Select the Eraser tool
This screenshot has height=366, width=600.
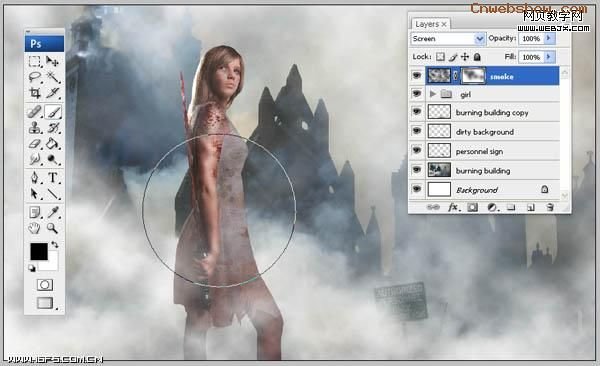(x=34, y=144)
